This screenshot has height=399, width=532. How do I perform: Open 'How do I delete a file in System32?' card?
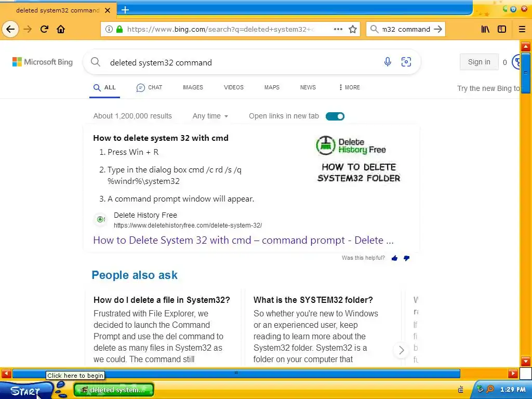pyautogui.click(x=162, y=300)
